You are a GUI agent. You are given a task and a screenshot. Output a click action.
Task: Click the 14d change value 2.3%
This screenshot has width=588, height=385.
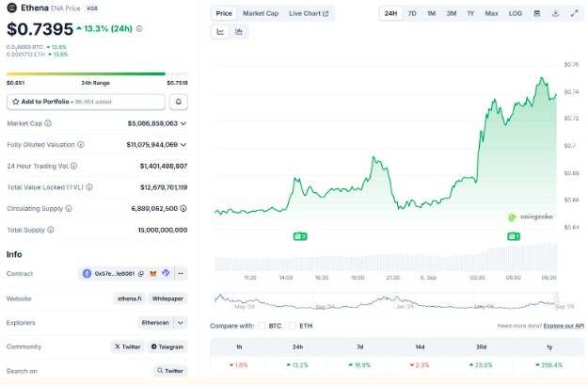click(x=420, y=365)
